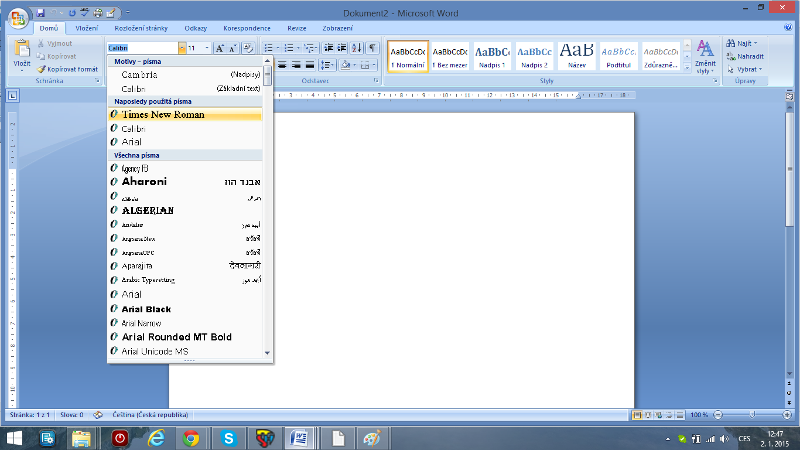The width and height of the screenshot is (800, 450).
Task: Toggle ruler visibility button above scrollbar
Action: [789, 95]
